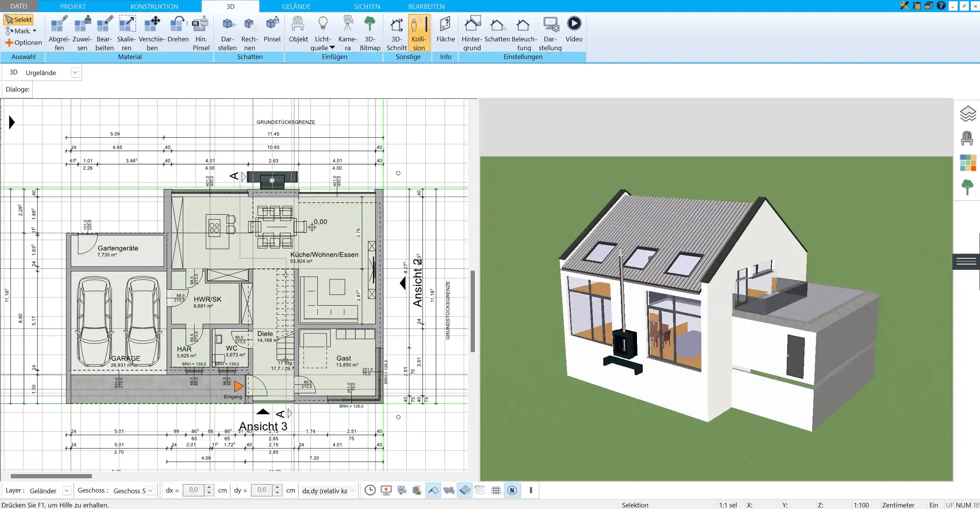Click the Selekt button
980x509 pixels.
(18, 20)
